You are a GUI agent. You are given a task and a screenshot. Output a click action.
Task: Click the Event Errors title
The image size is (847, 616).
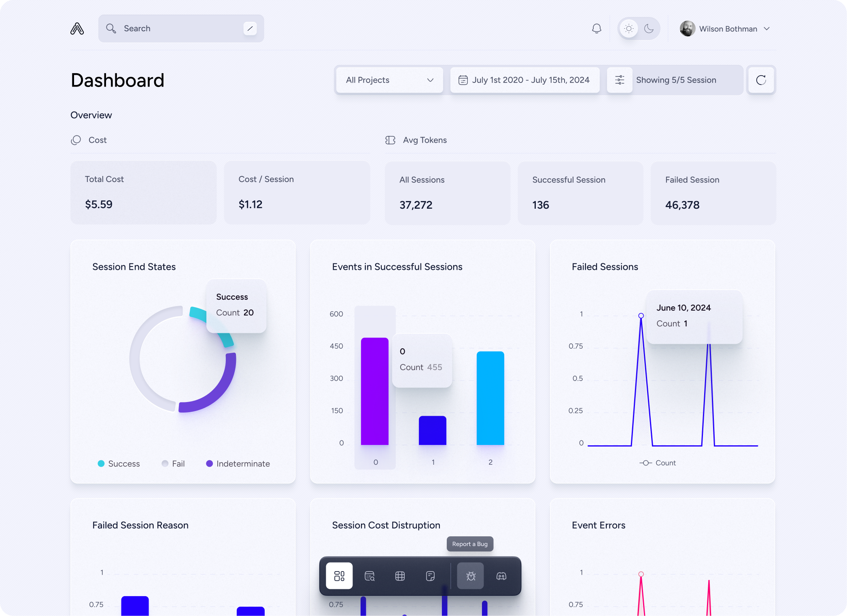[599, 525]
